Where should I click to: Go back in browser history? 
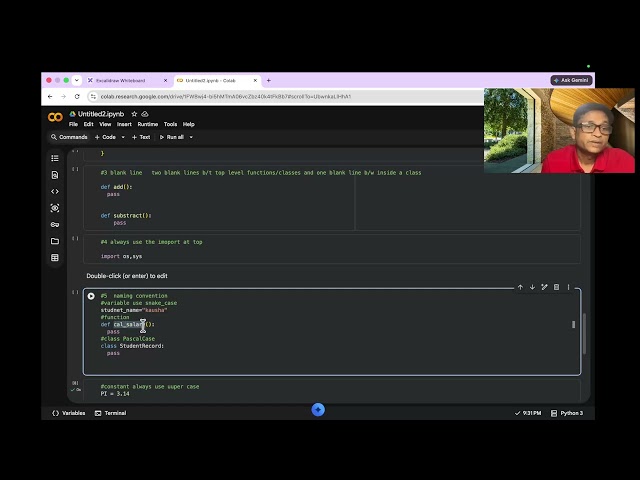50,97
